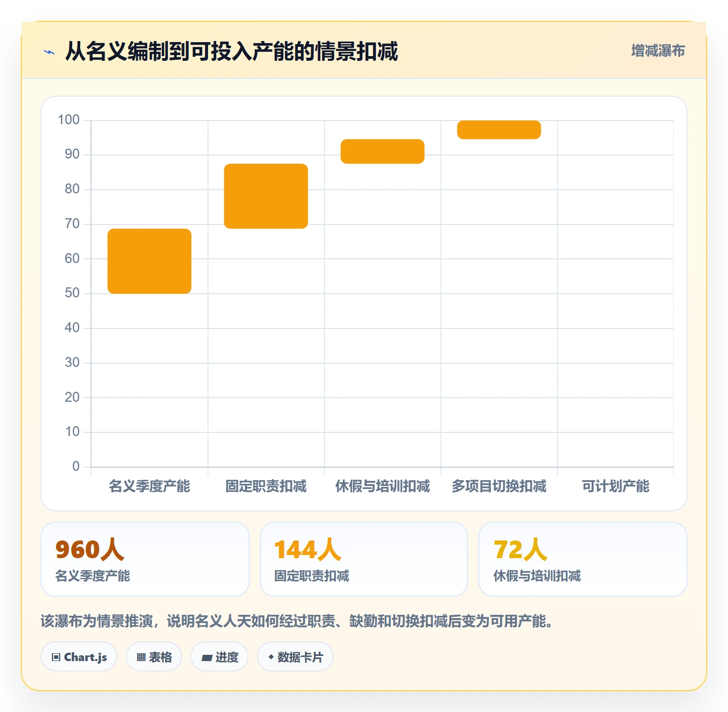Click the orange bar above 休假与培训扣减
Viewport: 728px width, 712px height.
click(x=383, y=151)
